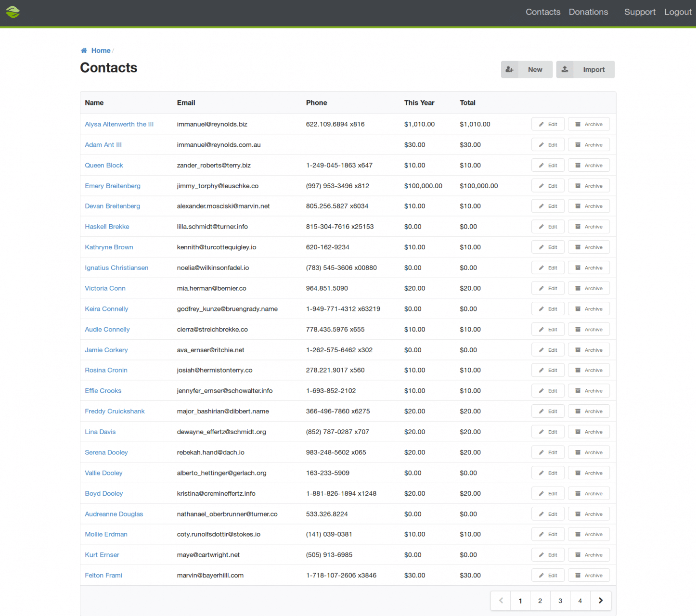696x616 pixels.
Task: Select Support in the navigation bar
Action: coord(640,12)
